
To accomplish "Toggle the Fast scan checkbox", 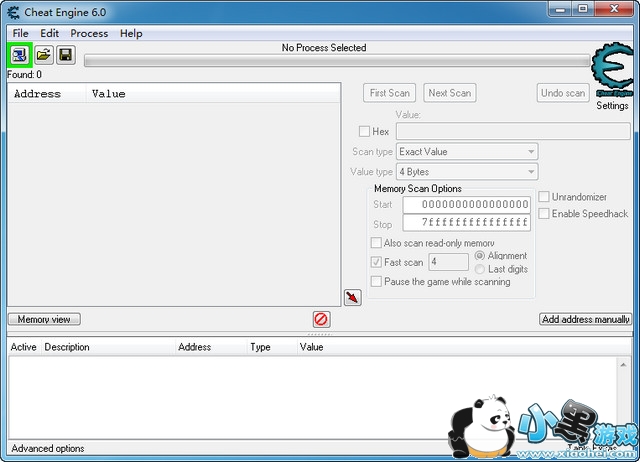I will click(x=376, y=262).
